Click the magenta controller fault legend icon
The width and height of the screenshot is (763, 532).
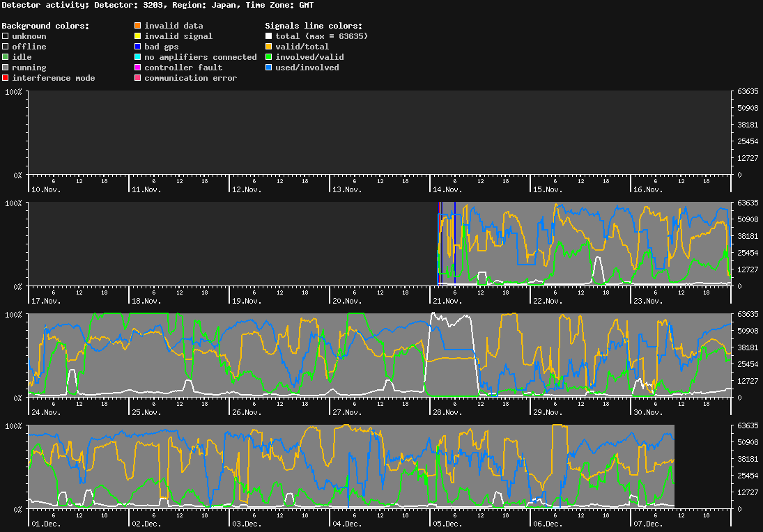point(137,67)
